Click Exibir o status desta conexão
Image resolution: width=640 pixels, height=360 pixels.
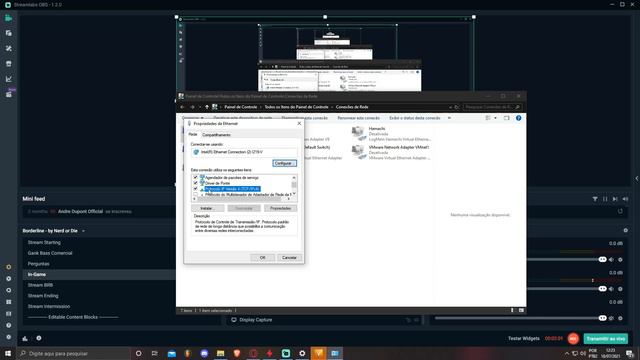415,118
